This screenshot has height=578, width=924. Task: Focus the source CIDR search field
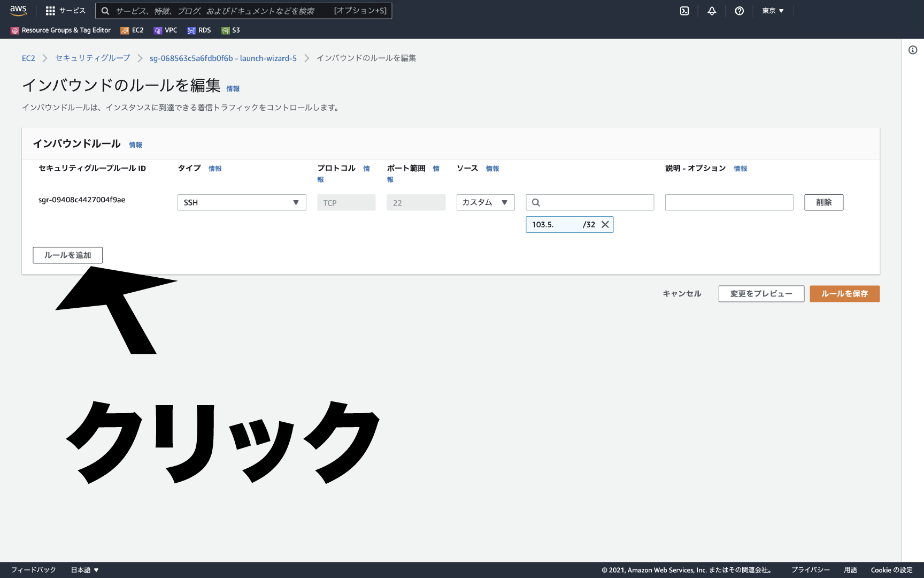coord(590,202)
